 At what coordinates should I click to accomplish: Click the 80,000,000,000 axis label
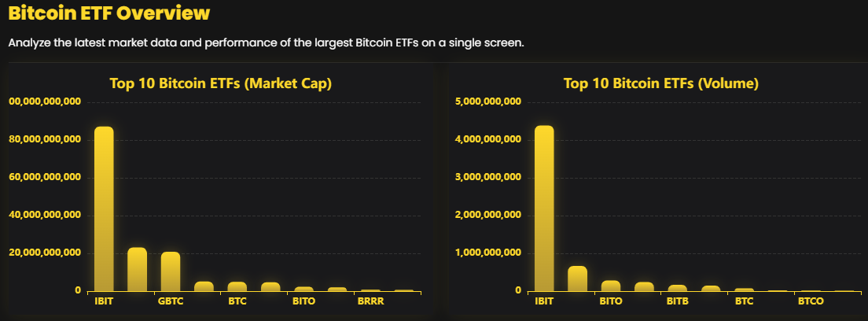tap(44, 140)
